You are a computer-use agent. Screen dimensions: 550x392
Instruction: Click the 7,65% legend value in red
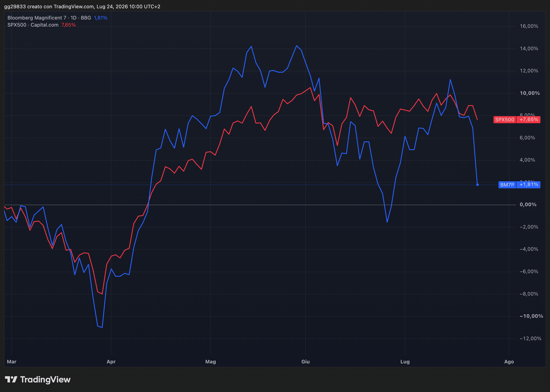pyautogui.click(x=68, y=25)
